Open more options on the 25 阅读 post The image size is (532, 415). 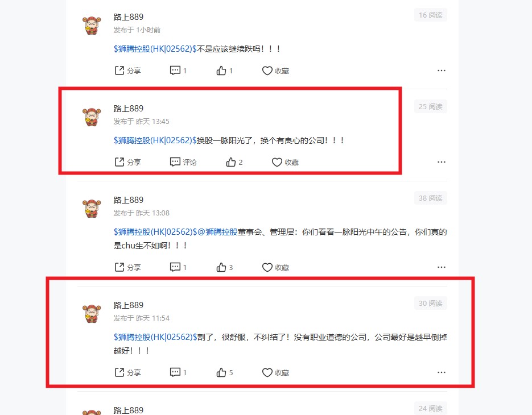click(x=442, y=162)
